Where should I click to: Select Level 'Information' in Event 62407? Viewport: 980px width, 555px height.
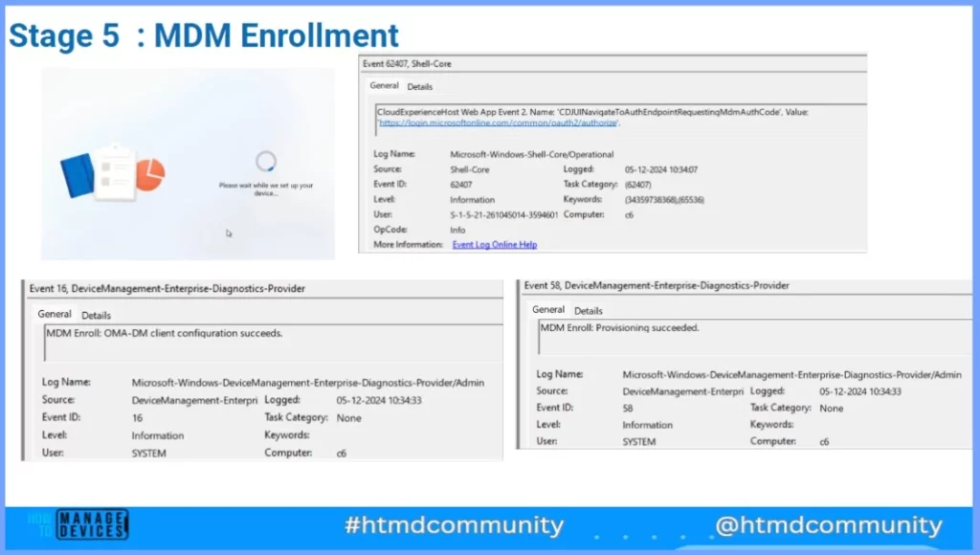[472, 200]
